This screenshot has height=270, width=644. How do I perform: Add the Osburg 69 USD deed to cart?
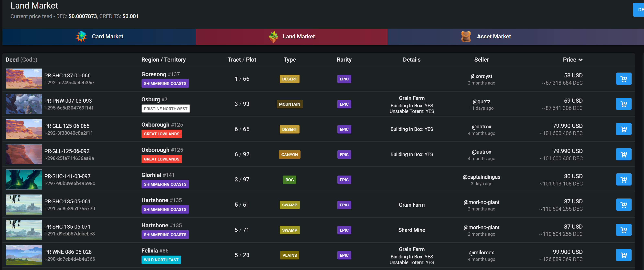point(623,104)
